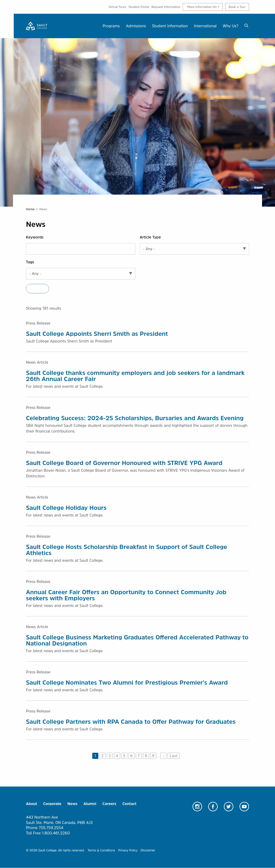The height and width of the screenshot is (868, 275).
Task: Open the YouTube icon in footer
Action: [244, 806]
